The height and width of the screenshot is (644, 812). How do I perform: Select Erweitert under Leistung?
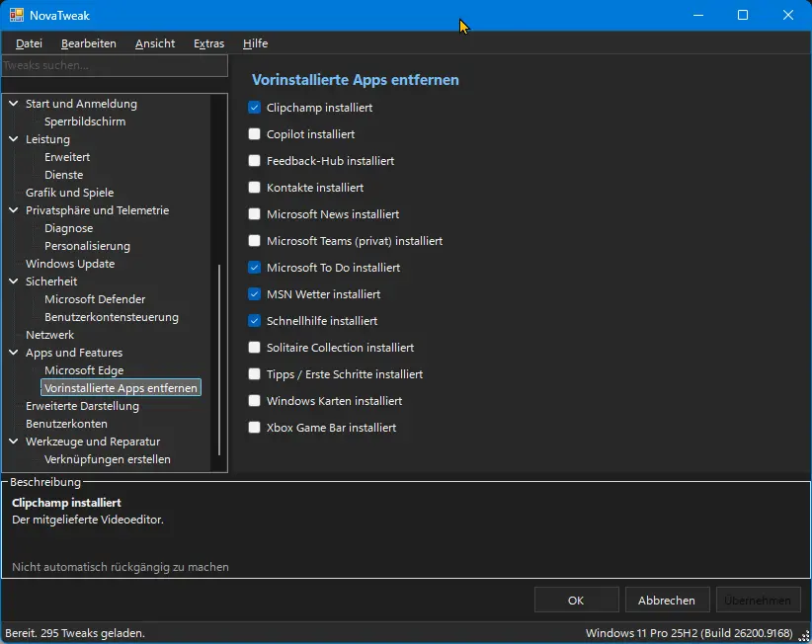(x=67, y=157)
